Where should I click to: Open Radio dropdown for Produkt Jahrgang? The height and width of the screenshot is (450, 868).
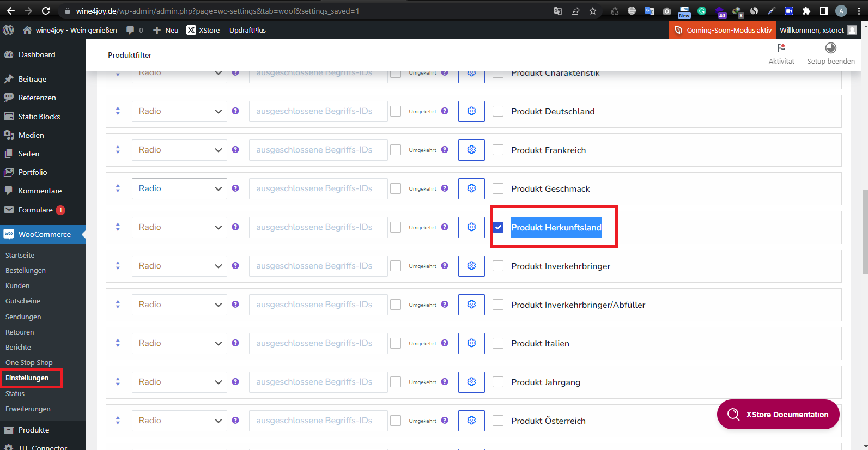coord(179,382)
